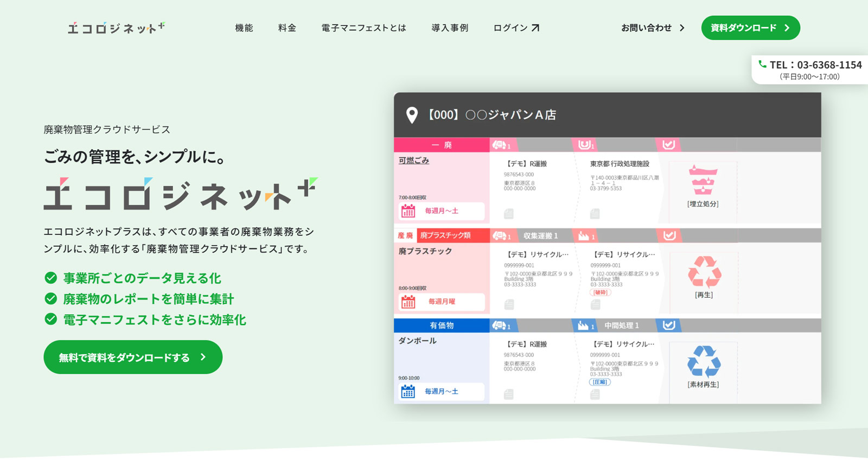This screenshot has height=466, width=868.
Task: Select the 一廃 category tab
Action: [x=441, y=145]
